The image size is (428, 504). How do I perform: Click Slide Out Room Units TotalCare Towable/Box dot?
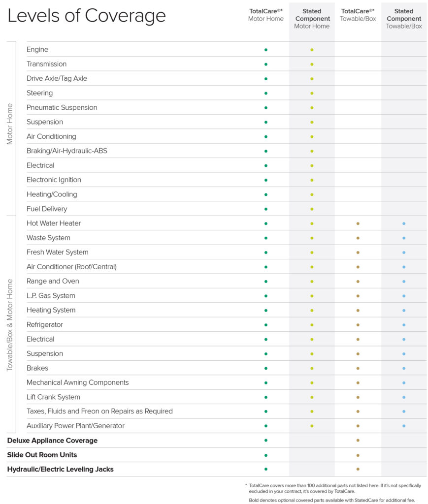point(358,455)
